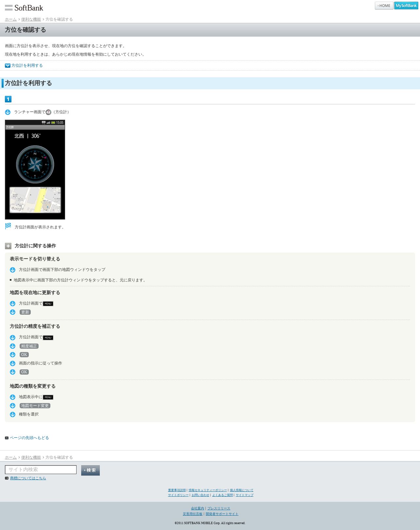Open プレスリリース footer link
The image size is (420, 530).
pyautogui.click(x=219, y=508)
